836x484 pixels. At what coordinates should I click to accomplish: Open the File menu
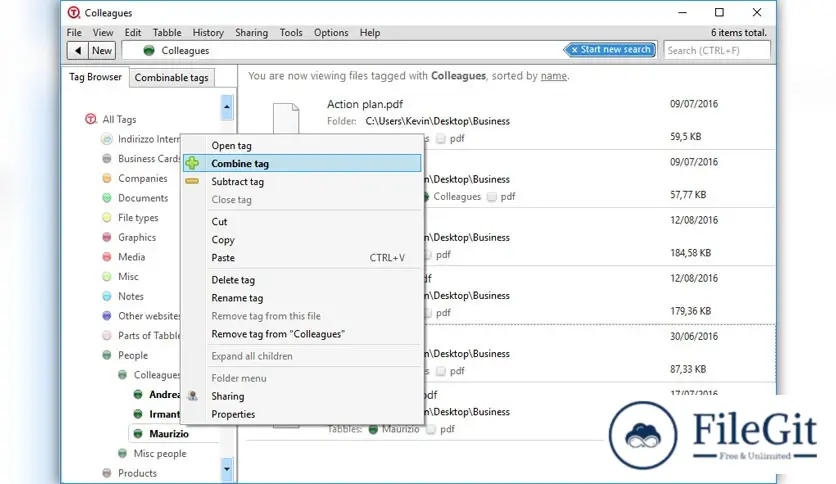coord(74,33)
